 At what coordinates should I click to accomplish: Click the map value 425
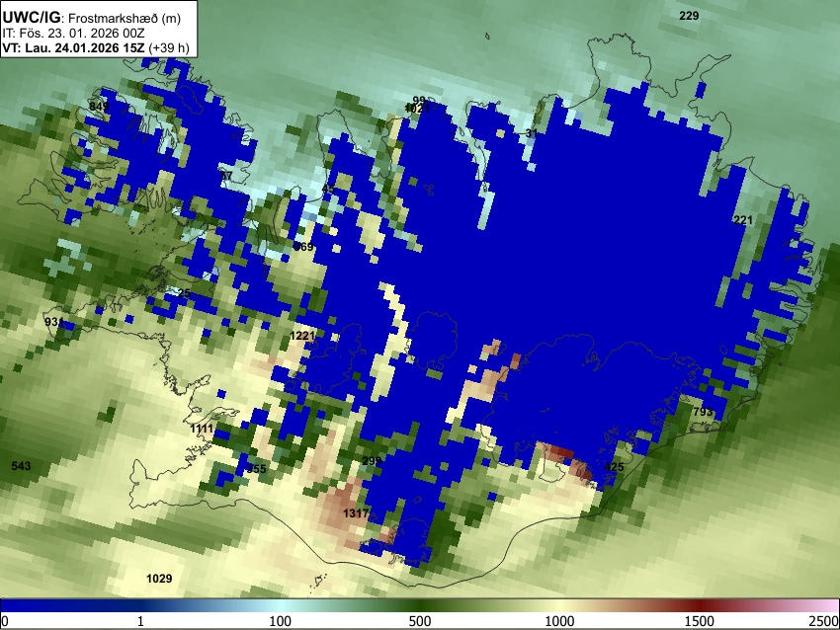(614, 467)
